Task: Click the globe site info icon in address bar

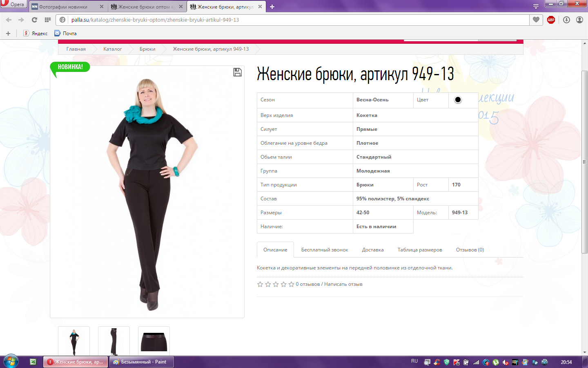Action: (62, 20)
